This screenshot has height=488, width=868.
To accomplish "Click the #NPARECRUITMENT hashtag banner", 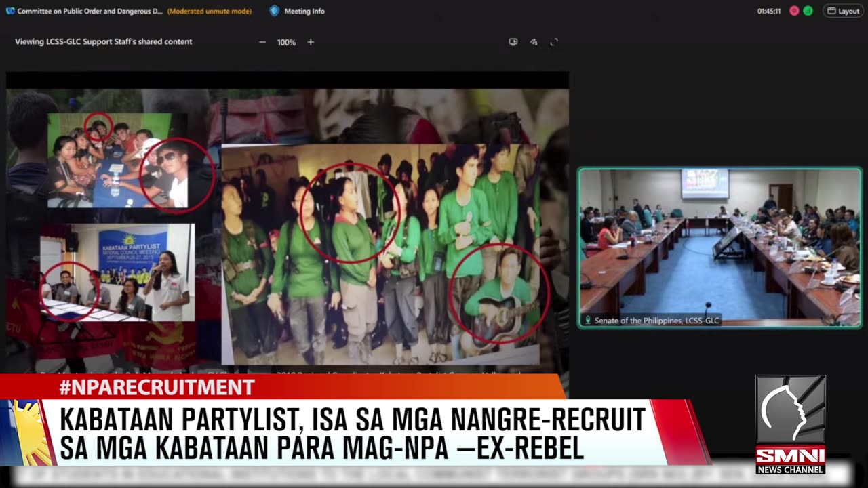I will (x=157, y=388).
